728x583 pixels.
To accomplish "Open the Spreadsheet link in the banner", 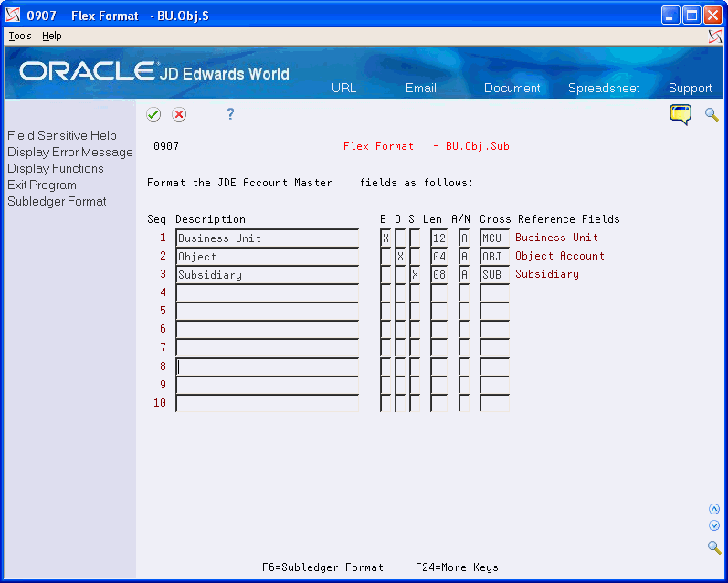I will 604,89.
